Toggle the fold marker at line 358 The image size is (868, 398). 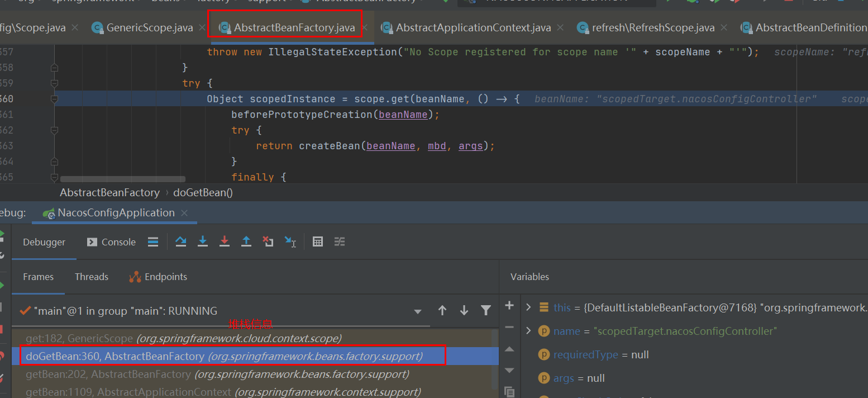(54, 68)
